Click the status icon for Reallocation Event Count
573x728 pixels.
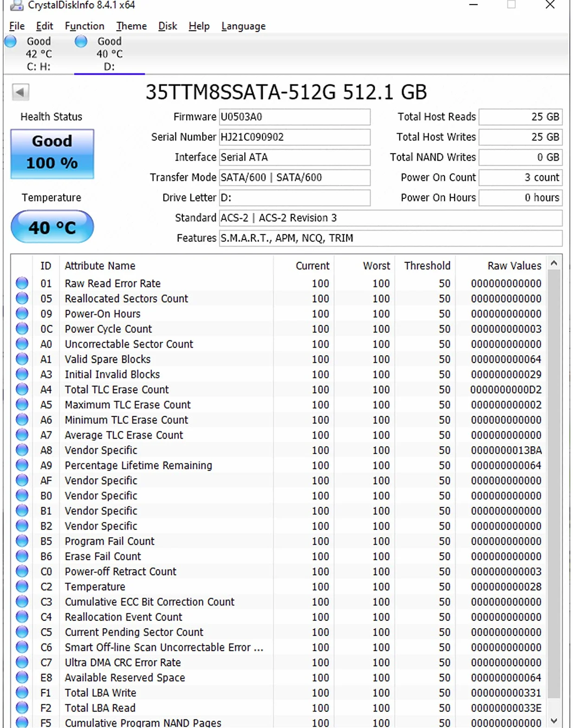22,617
